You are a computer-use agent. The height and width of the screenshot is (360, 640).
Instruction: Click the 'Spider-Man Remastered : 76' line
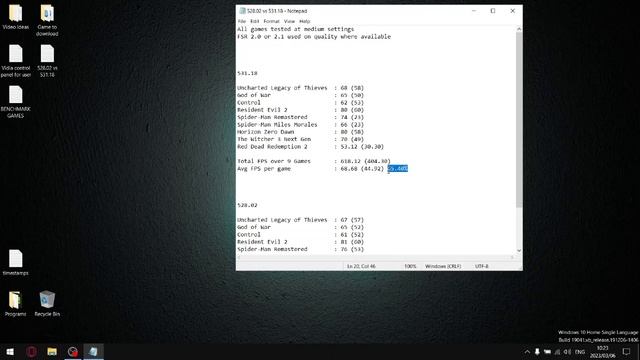coord(300,249)
